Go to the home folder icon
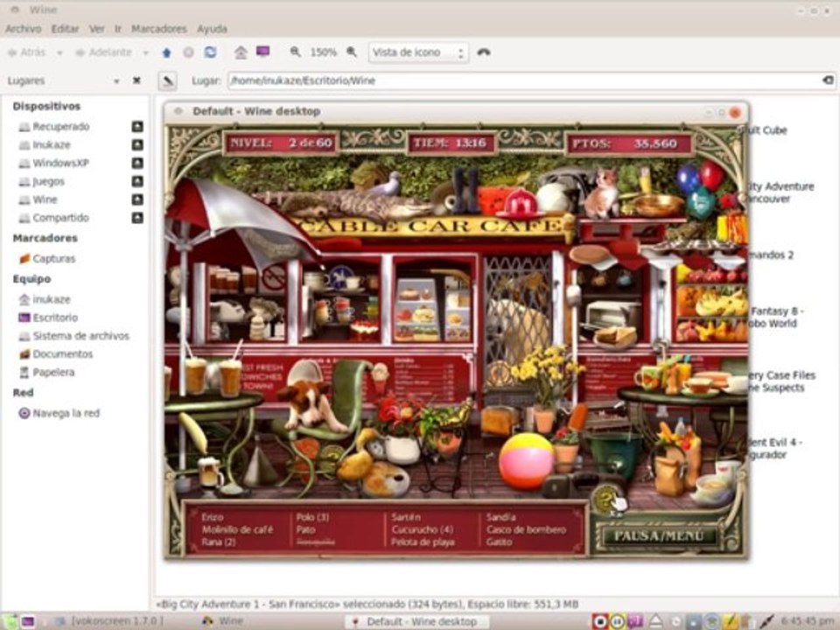Viewport: 840px width, 630px height. pyautogui.click(x=241, y=52)
